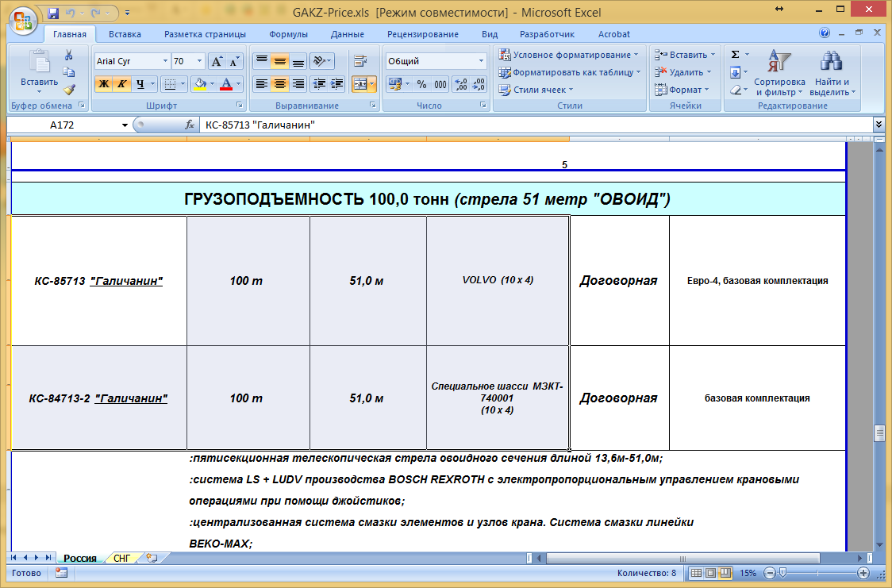Open the "Галичанин" link for КС-85713
Viewport: 892px width, 588px height.
click(x=126, y=281)
